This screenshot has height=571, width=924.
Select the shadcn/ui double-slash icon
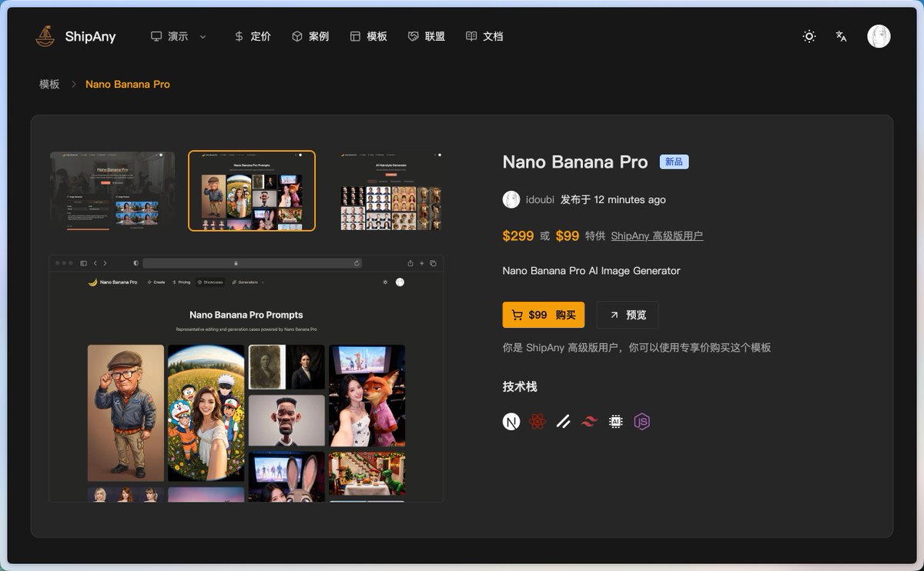pyautogui.click(x=563, y=422)
